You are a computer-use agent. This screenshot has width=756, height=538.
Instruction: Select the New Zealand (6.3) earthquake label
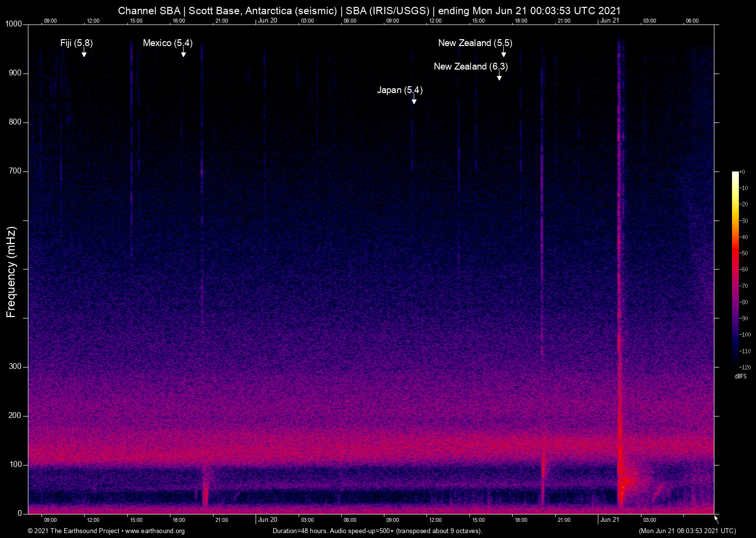coord(471,67)
